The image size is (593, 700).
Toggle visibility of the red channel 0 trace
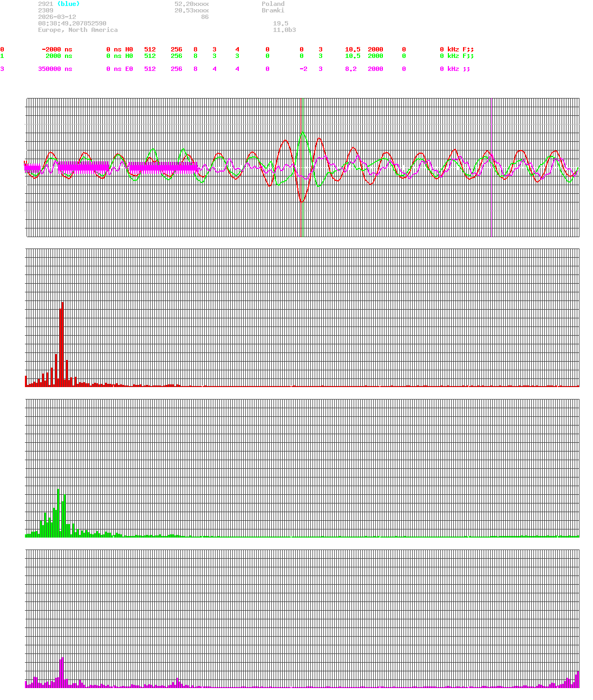coord(2,49)
